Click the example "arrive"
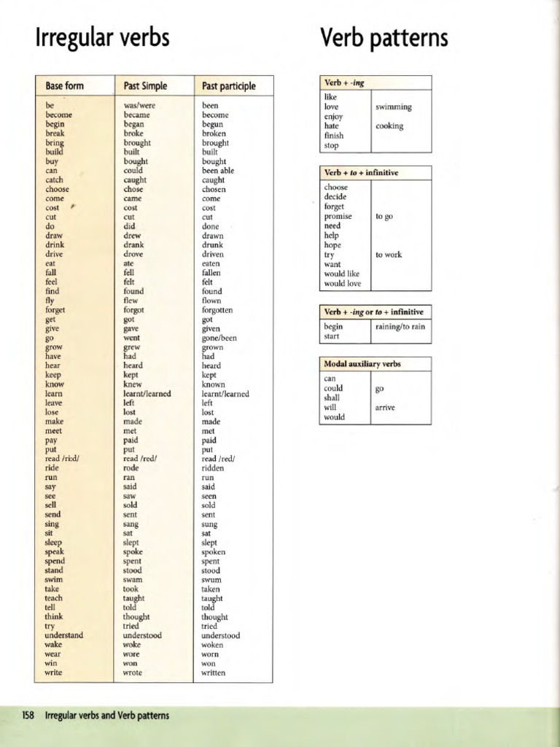The height and width of the screenshot is (747, 560). (x=385, y=408)
